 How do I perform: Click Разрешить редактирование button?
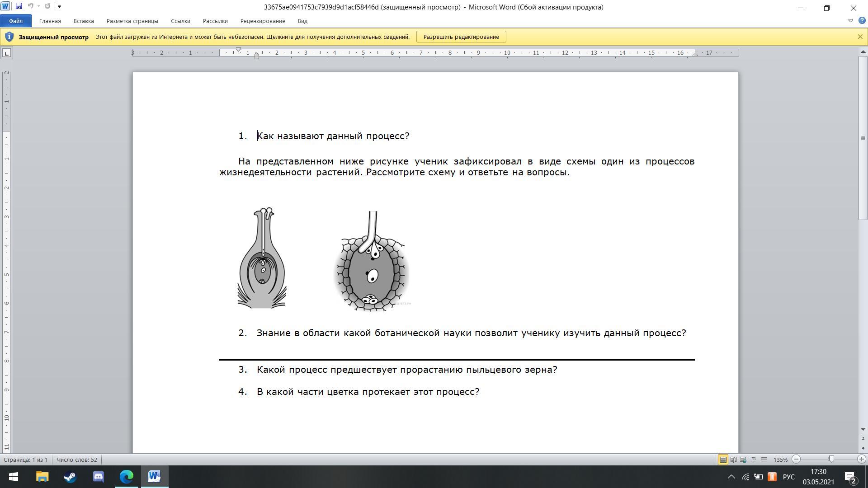(x=461, y=37)
